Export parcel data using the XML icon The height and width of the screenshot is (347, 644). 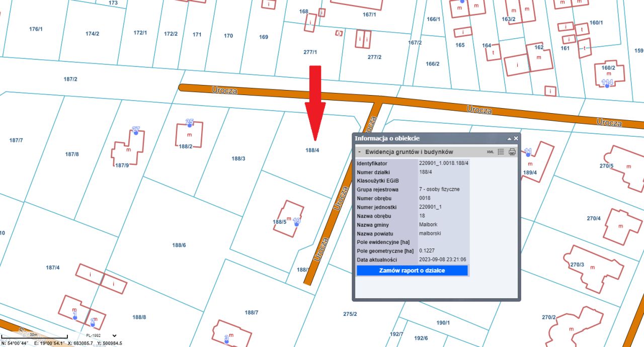point(491,152)
